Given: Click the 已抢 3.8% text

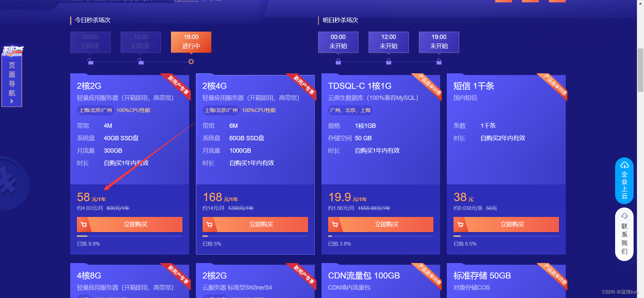Looking at the screenshot, I should coord(339,244).
